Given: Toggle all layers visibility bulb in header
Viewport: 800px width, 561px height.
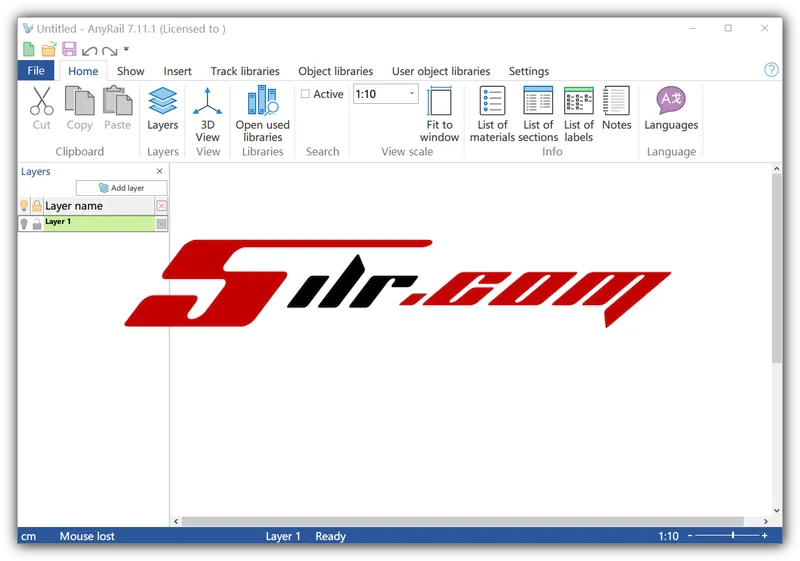Looking at the screenshot, I should (24, 206).
